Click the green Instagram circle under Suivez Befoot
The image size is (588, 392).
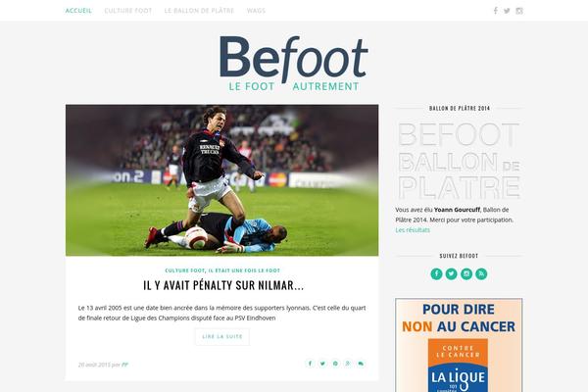pos(466,273)
